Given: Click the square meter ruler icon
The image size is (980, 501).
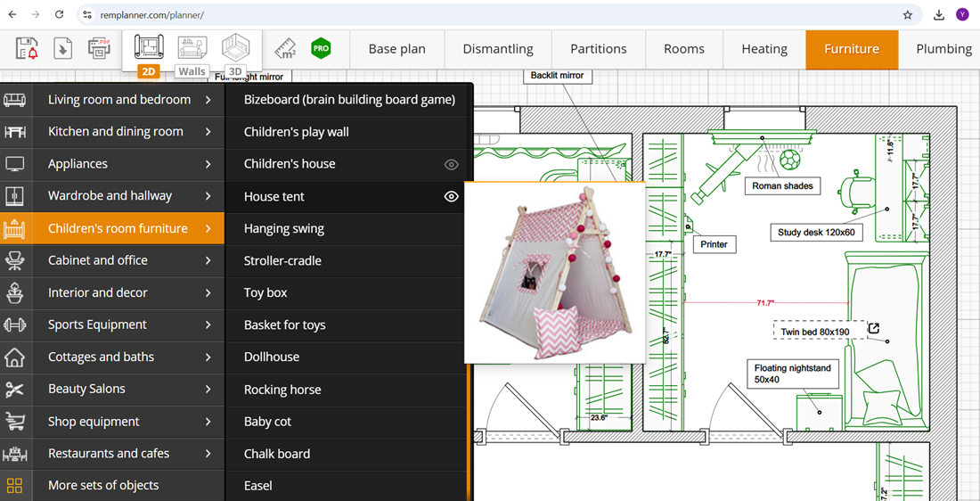Looking at the screenshot, I should pyautogui.click(x=285, y=49).
